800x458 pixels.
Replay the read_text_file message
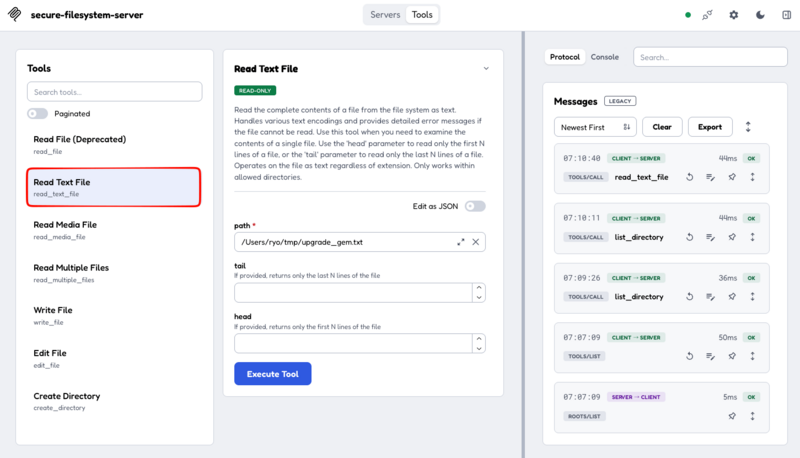pyautogui.click(x=690, y=177)
